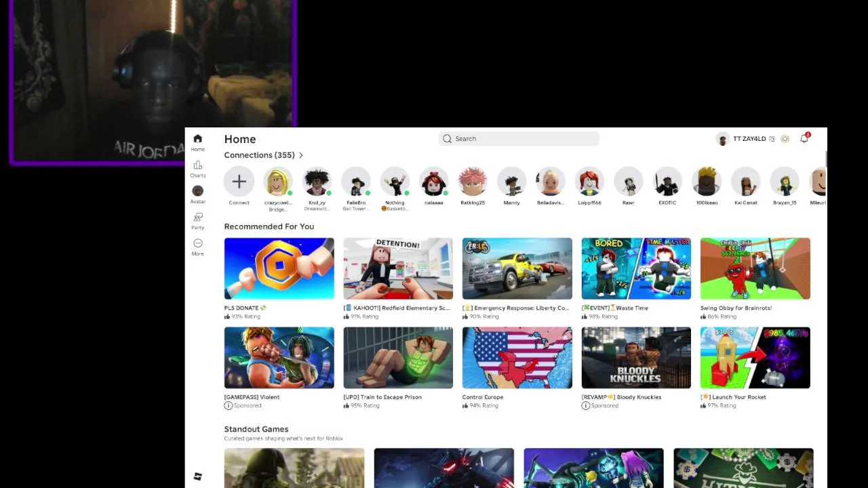Open Rawr friend avatar
This screenshot has height=488, width=868.
[629, 182]
